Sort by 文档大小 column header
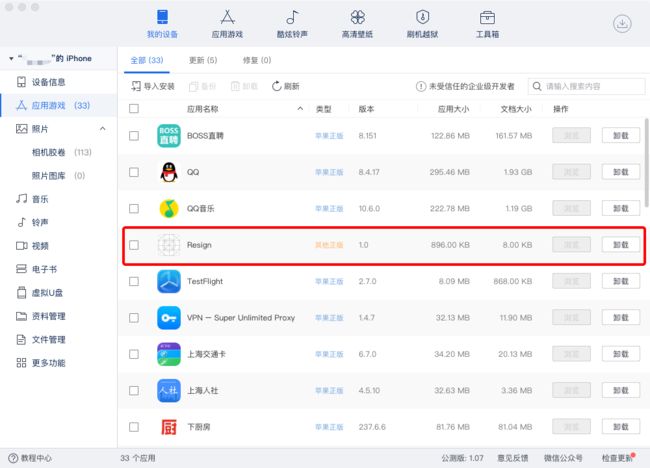Viewport: 650px width, 468px height. click(x=516, y=109)
